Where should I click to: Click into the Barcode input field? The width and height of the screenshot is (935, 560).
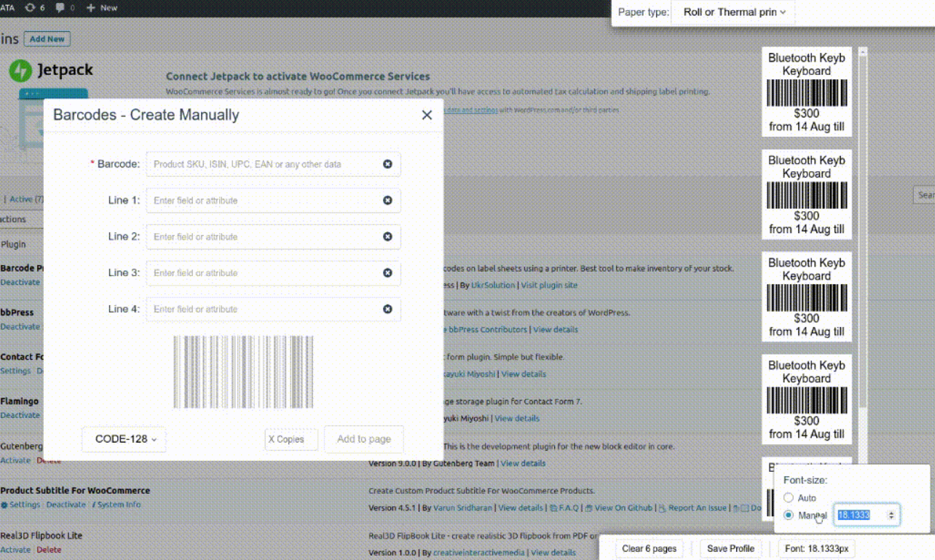[x=266, y=165]
